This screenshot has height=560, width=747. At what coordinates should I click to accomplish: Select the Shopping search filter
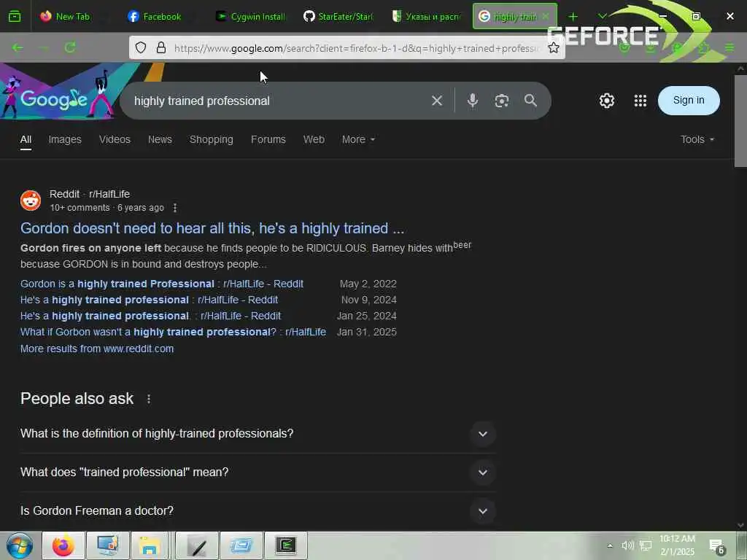[212, 139]
